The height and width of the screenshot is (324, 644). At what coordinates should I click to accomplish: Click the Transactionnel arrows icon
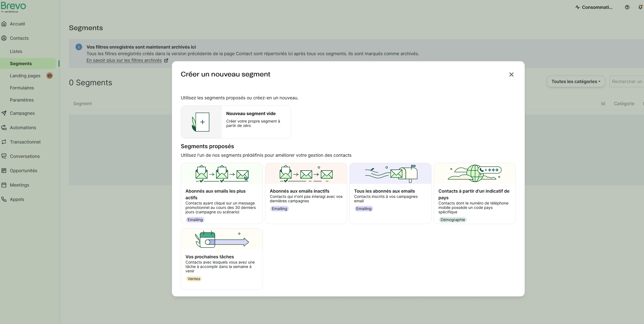(4, 142)
